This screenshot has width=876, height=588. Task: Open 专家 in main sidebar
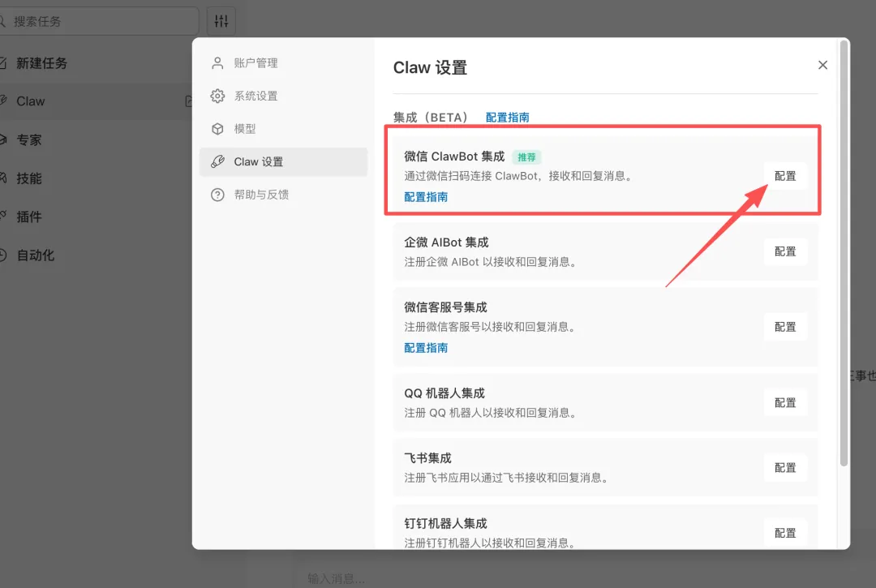pos(95,139)
